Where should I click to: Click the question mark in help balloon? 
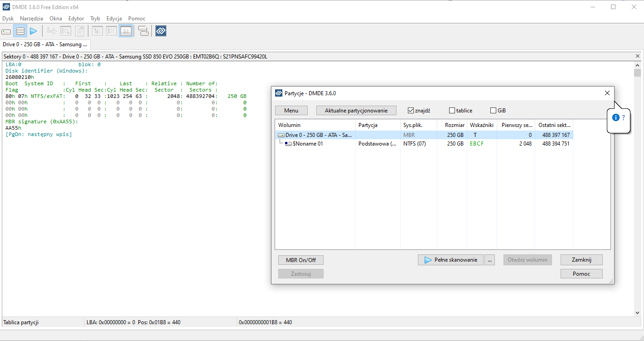point(623,117)
